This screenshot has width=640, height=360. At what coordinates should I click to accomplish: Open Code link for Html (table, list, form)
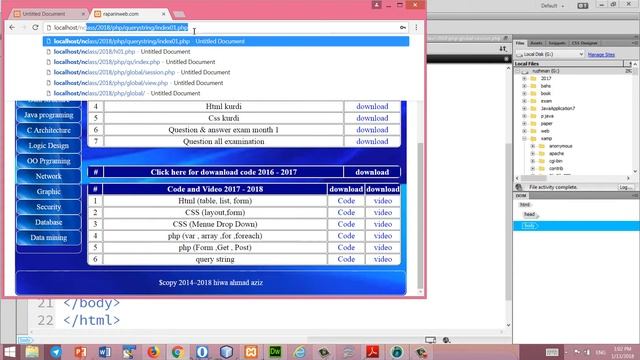346,201
